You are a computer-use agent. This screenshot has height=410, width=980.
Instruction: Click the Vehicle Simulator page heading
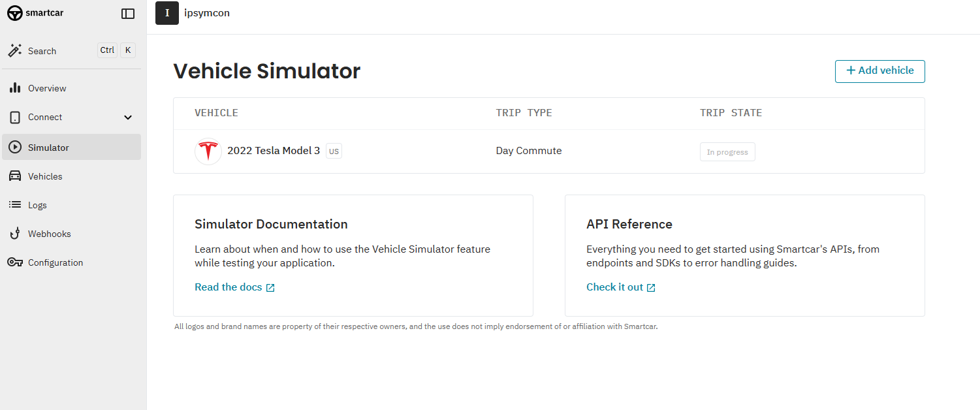coord(266,71)
